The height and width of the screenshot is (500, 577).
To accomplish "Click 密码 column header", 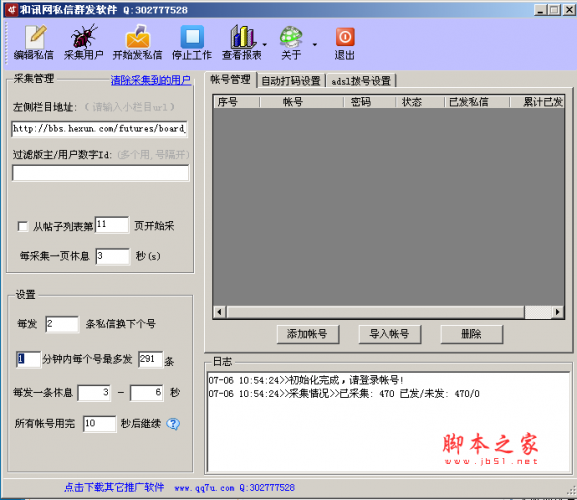I will [369, 102].
